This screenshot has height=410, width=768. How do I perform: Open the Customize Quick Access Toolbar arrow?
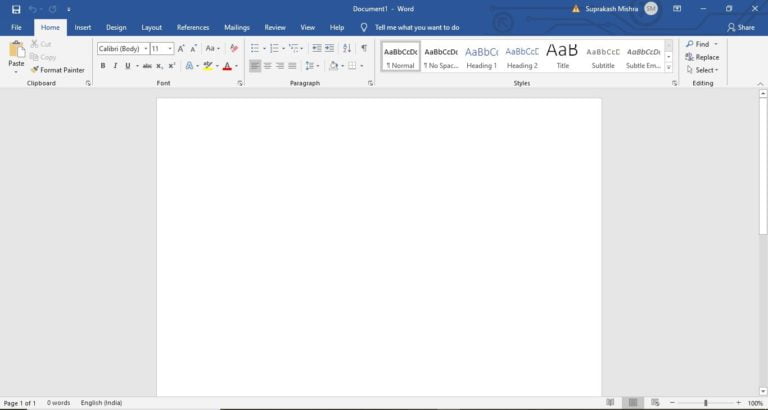coord(69,10)
